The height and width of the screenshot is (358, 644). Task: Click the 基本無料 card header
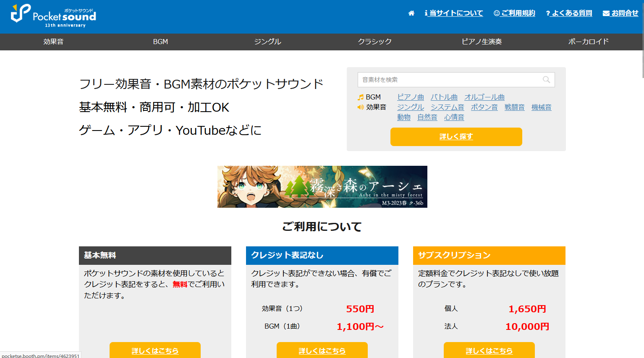coord(155,256)
